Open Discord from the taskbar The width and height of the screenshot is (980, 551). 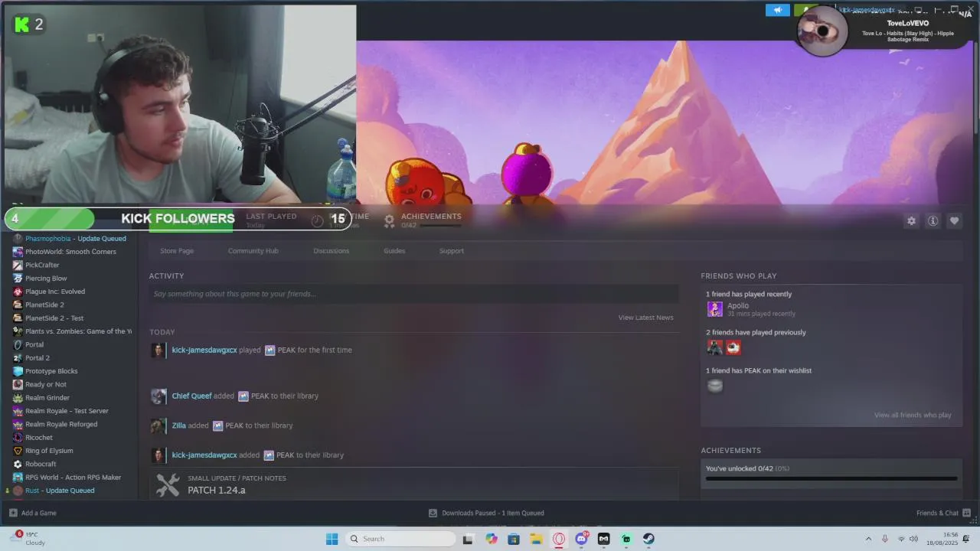coord(581,539)
